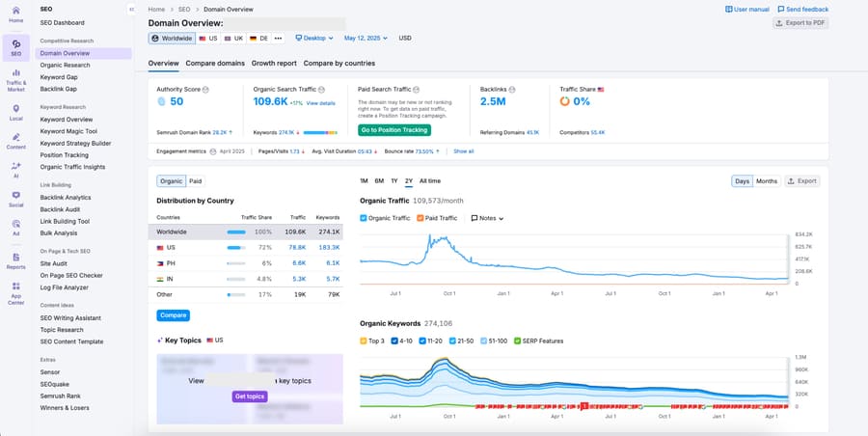Open Keyword Magic Tool in sidebar
Screen dimensions: 868x436
[68, 131]
